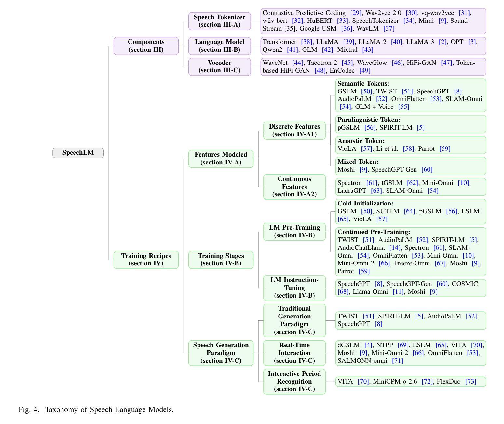
Task: Select the Discrete Features (section IV-A1) node
Action: click(x=294, y=131)
